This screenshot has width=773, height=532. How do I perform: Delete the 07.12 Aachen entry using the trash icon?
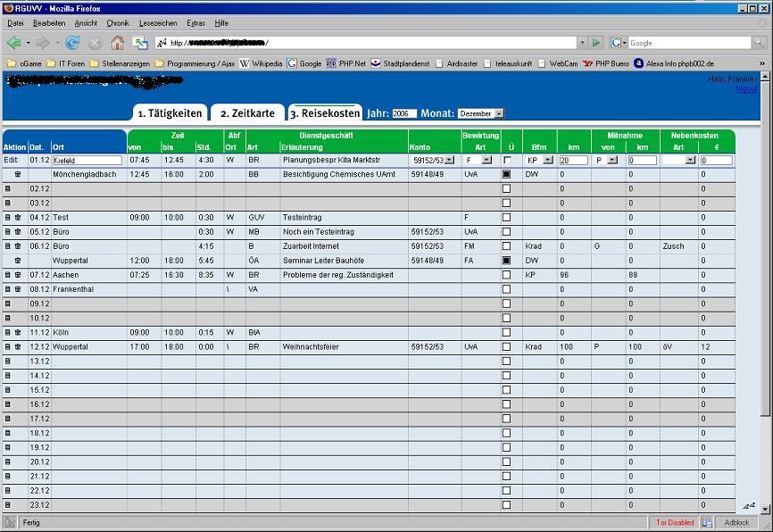(x=18, y=275)
